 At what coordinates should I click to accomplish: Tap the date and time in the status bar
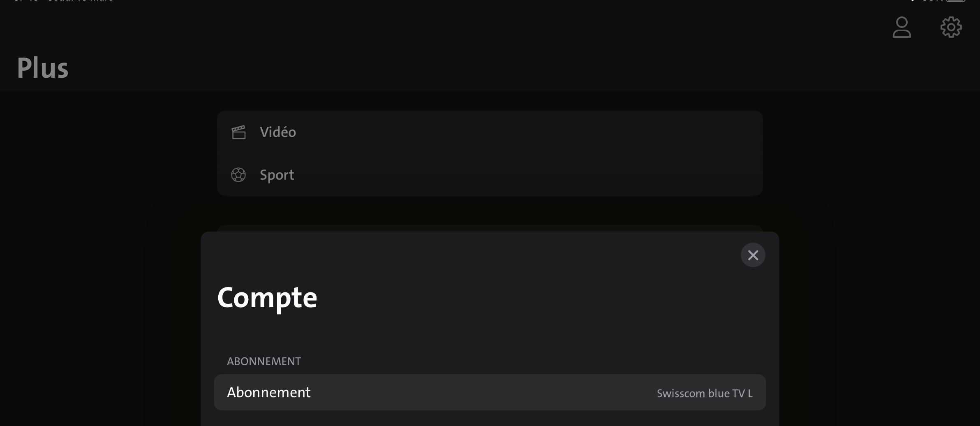(x=64, y=1)
